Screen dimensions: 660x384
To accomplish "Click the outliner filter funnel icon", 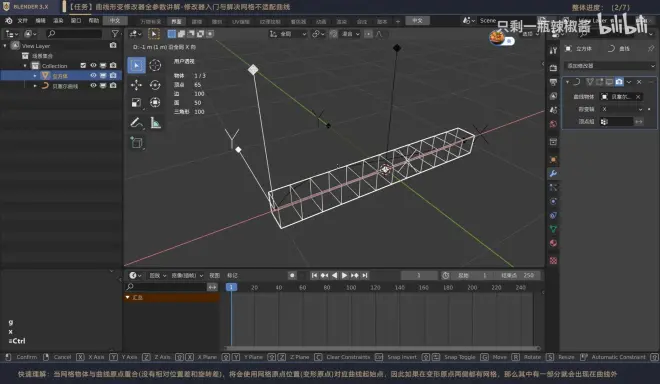I will (x=115, y=34).
